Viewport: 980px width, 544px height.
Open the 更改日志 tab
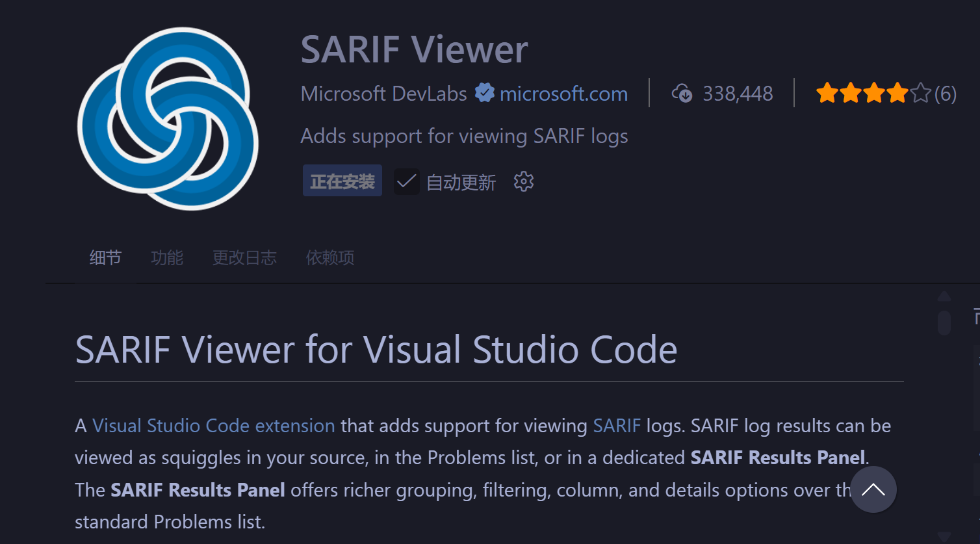pyautogui.click(x=244, y=258)
